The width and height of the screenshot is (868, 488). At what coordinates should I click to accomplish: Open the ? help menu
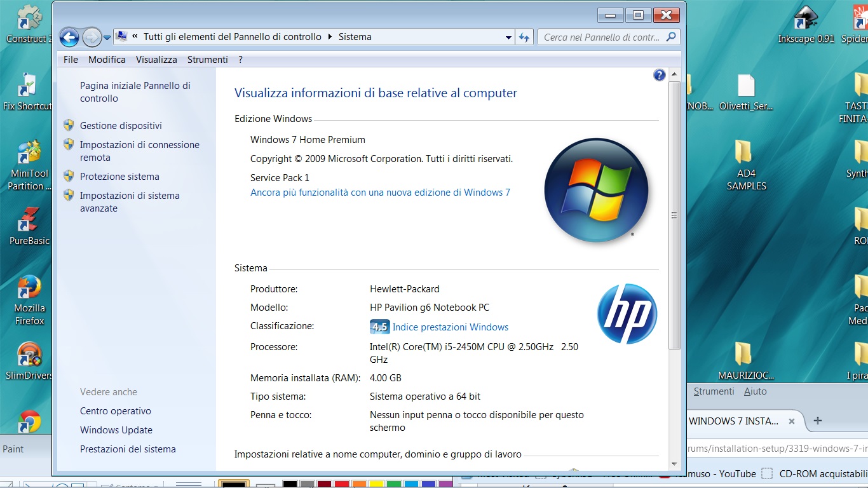pos(240,59)
